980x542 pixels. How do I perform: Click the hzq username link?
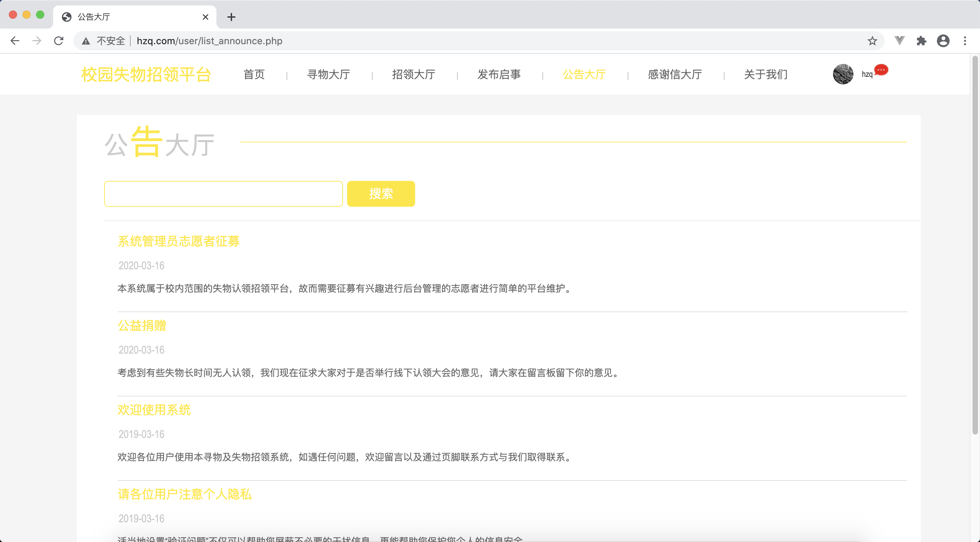coord(867,74)
